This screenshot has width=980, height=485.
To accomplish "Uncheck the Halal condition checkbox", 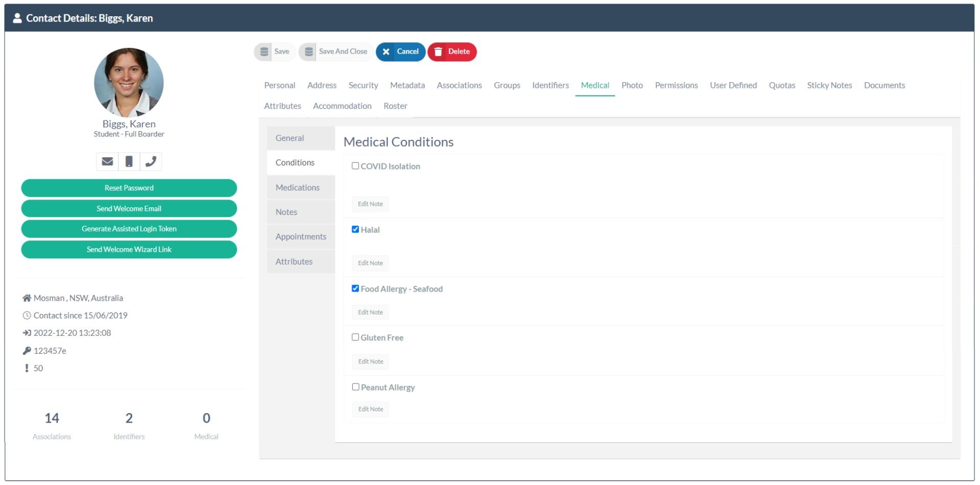I will [355, 229].
